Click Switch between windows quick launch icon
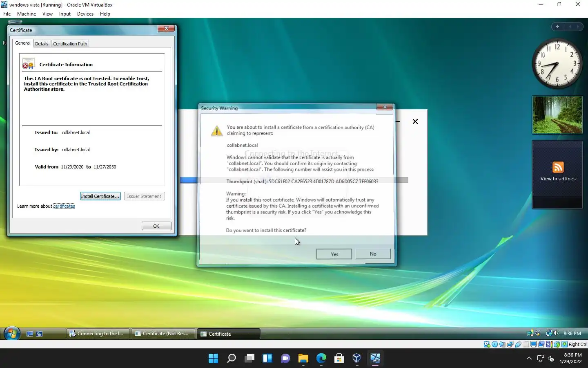The image size is (588, 368). click(39, 334)
